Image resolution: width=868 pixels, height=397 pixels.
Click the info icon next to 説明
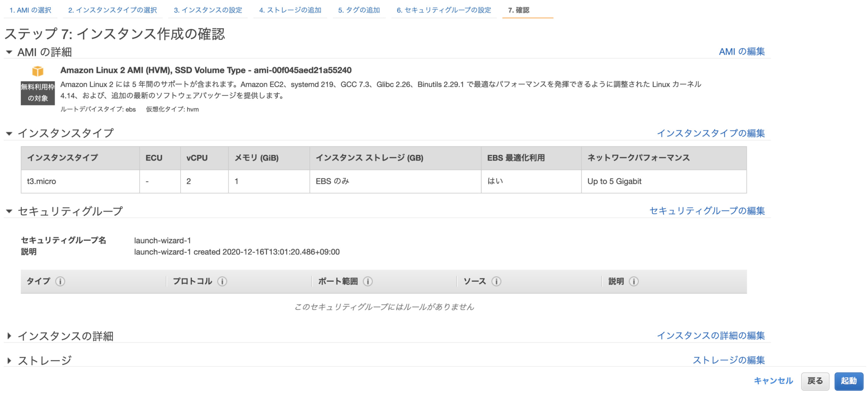coord(634,281)
